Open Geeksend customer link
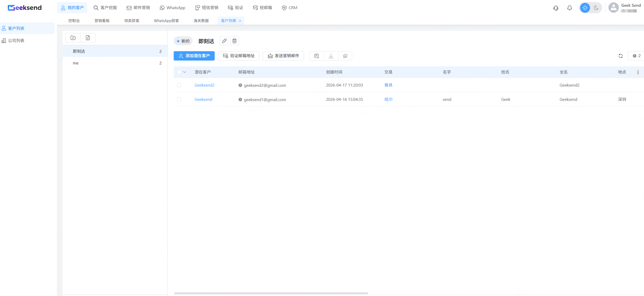 [204, 100]
